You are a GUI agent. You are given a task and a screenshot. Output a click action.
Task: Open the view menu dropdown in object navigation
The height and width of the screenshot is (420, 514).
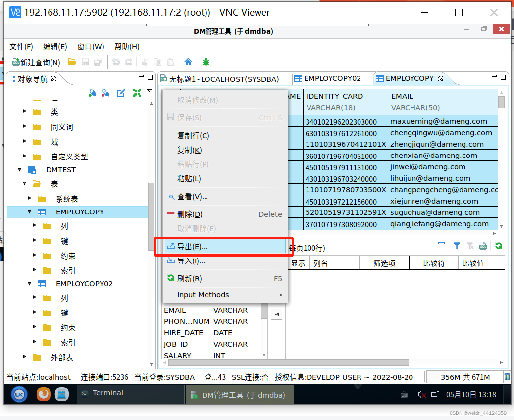[x=150, y=91]
